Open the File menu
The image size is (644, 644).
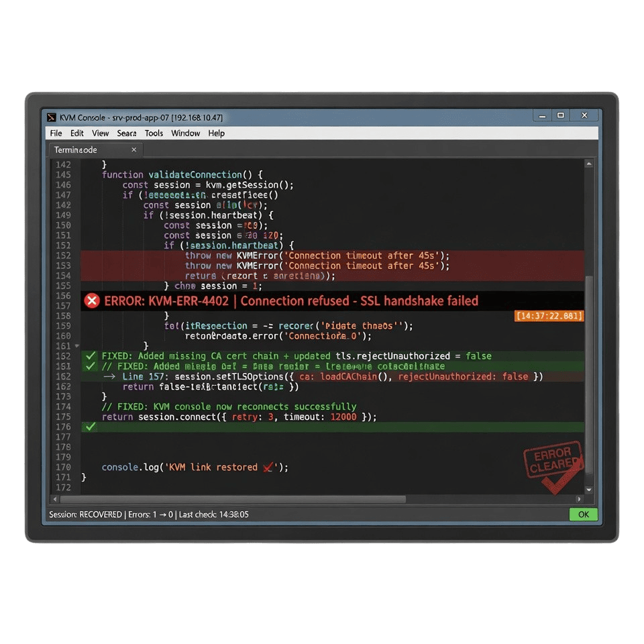pyautogui.click(x=56, y=133)
